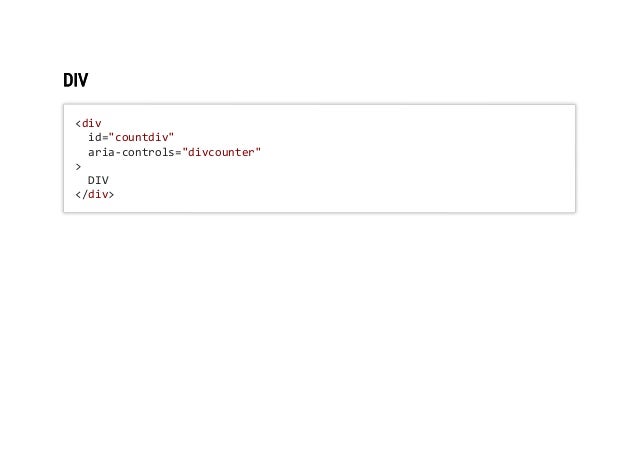Click the final > of the closing tag
638x451 pixels.
tap(111, 195)
